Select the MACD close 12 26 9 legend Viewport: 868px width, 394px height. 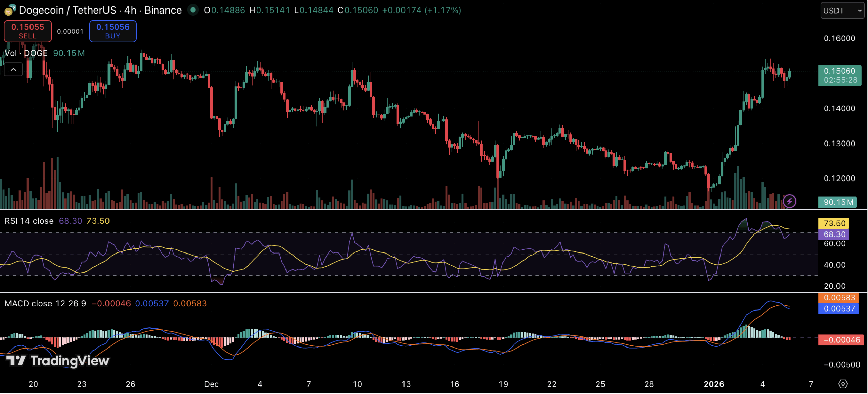click(45, 303)
